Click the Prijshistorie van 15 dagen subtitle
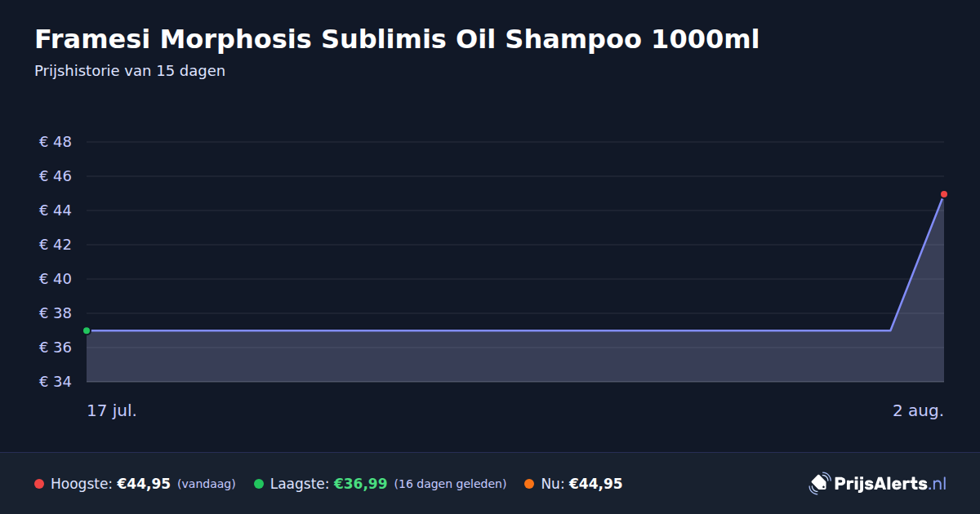Viewport: 980px width, 514px height. [x=130, y=71]
